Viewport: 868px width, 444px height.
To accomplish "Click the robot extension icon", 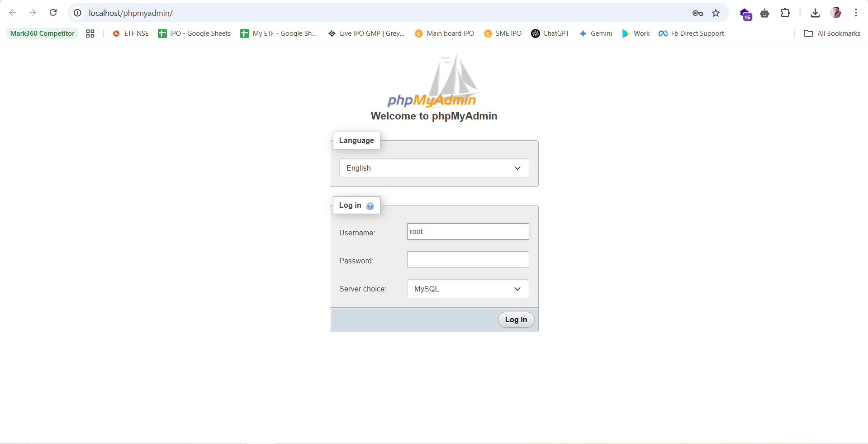I will click(x=765, y=13).
